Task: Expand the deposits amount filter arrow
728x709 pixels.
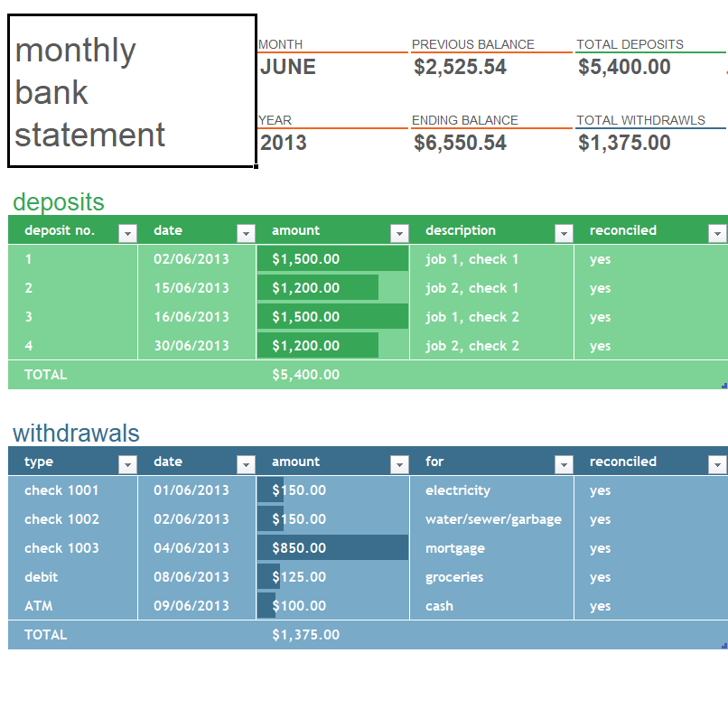Action: coord(399,234)
